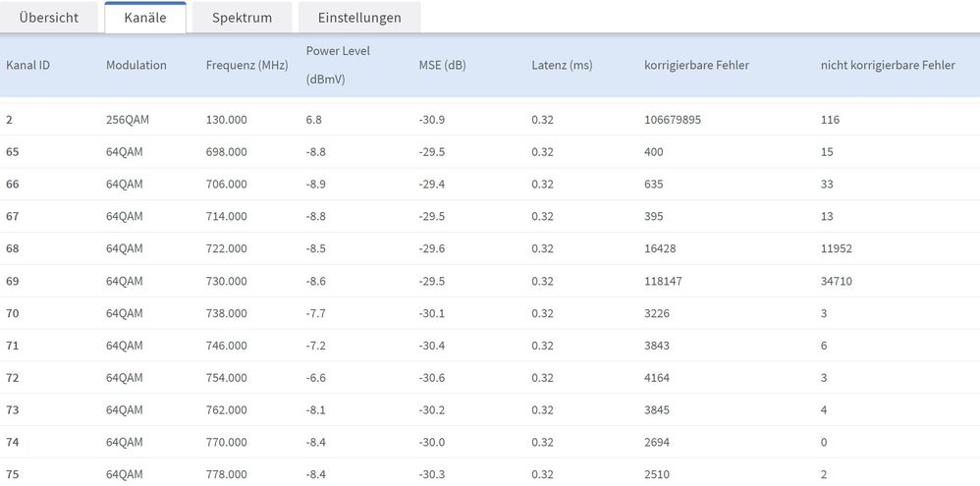
Task: Click the korrigierbare Fehler column header
Action: 696,66
